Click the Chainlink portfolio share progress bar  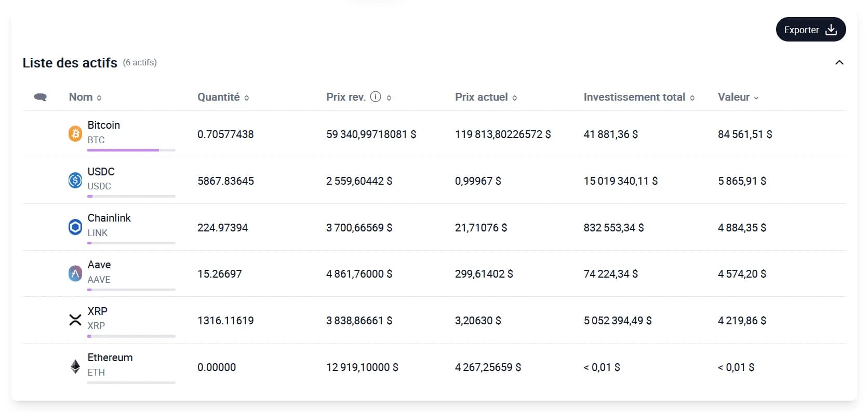(x=131, y=243)
